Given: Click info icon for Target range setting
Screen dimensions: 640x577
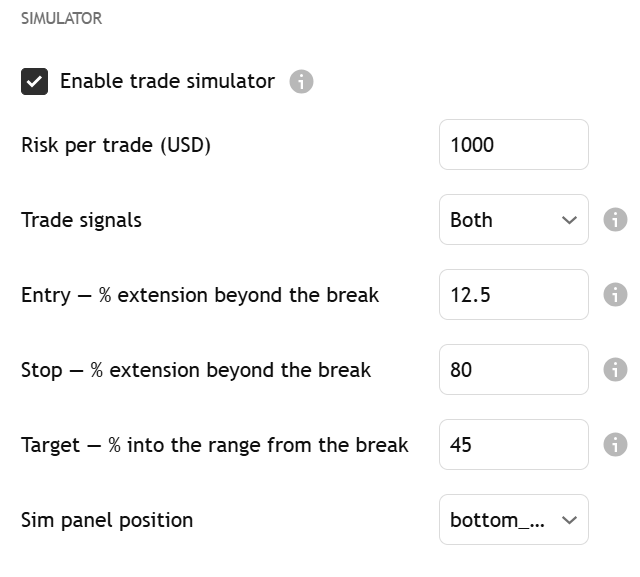Looking at the screenshot, I should [x=615, y=444].
